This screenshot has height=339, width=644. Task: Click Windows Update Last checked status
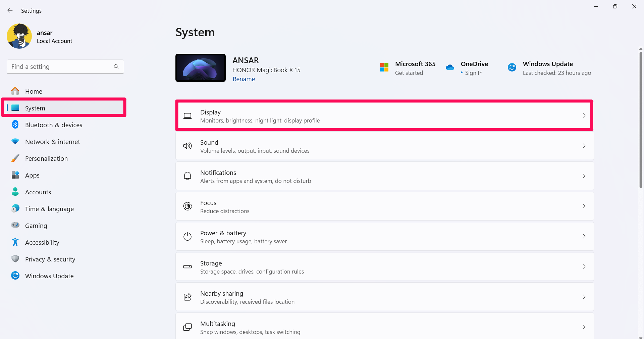click(557, 73)
